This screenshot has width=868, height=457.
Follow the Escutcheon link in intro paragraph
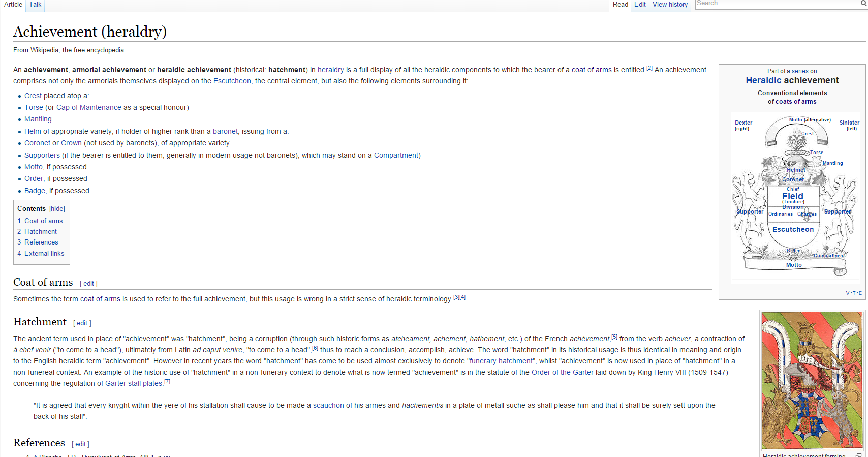[x=232, y=81]
